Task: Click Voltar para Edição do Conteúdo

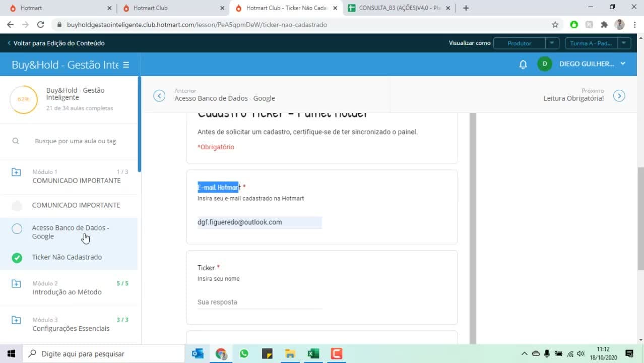Action: point(56,43)
